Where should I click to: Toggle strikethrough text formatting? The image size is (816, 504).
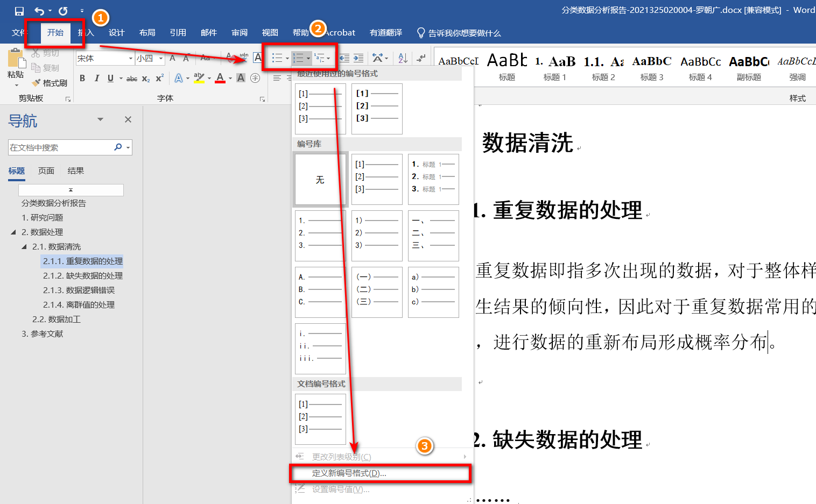(x=132, y=79)
